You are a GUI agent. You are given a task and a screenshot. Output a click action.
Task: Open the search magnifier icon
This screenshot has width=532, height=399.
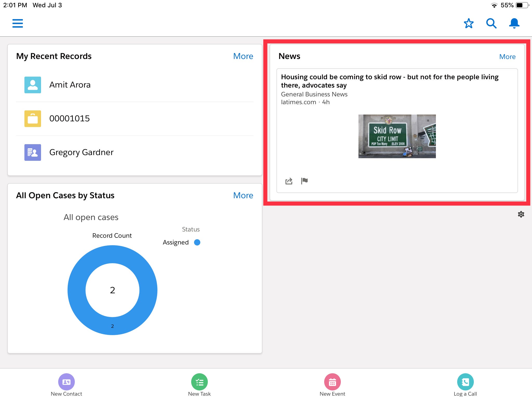tap(491, 23)
